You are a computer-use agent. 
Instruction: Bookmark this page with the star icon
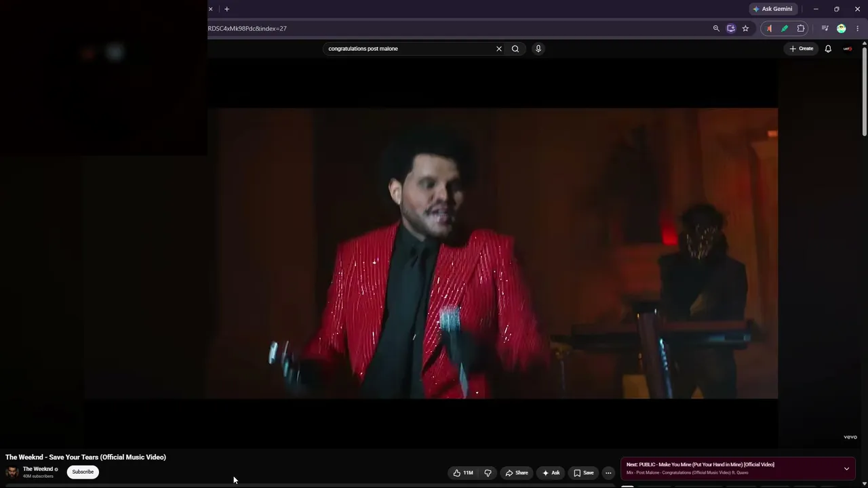tap(745, 28)
